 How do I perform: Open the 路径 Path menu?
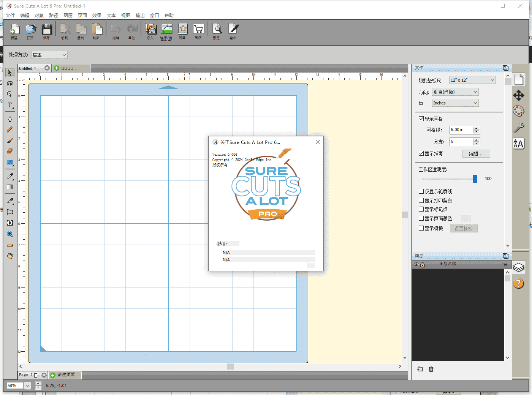tap(54, 16)
